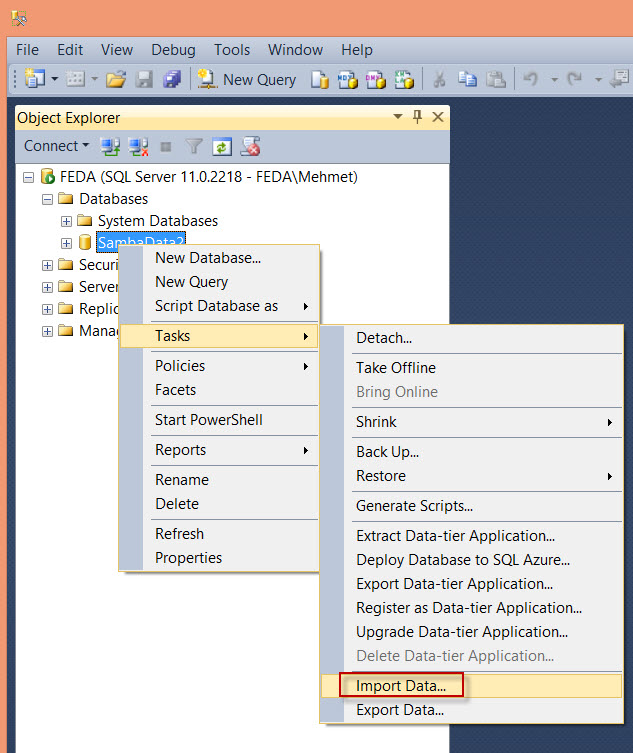Select Delete in context menu

219,504
